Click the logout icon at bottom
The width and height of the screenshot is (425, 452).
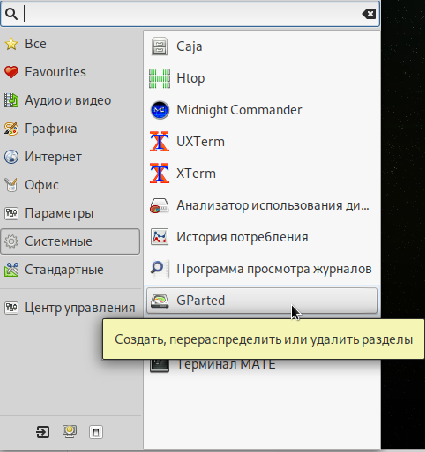point(43,432)
